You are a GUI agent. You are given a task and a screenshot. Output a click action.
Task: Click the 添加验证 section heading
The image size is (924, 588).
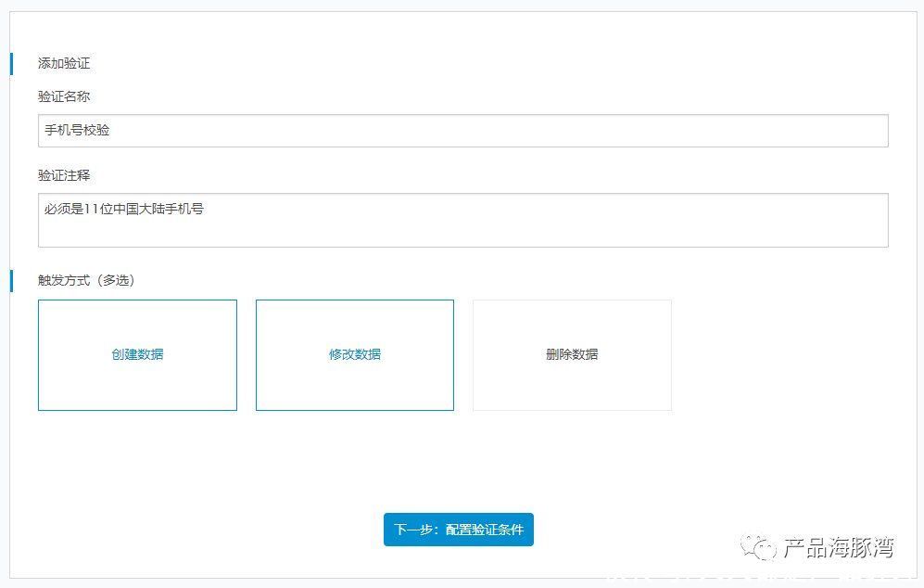click(x=64, y=64)
